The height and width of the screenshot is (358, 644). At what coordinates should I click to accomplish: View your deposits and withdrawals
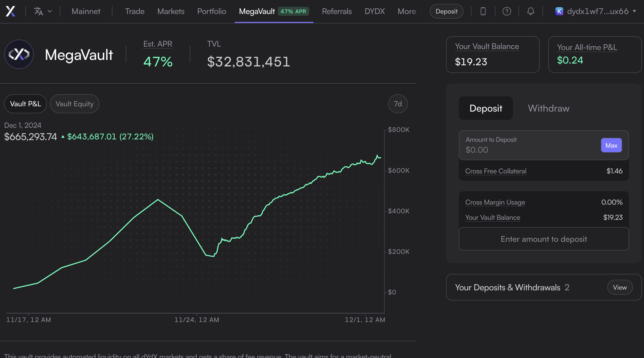tap(620, 287)
